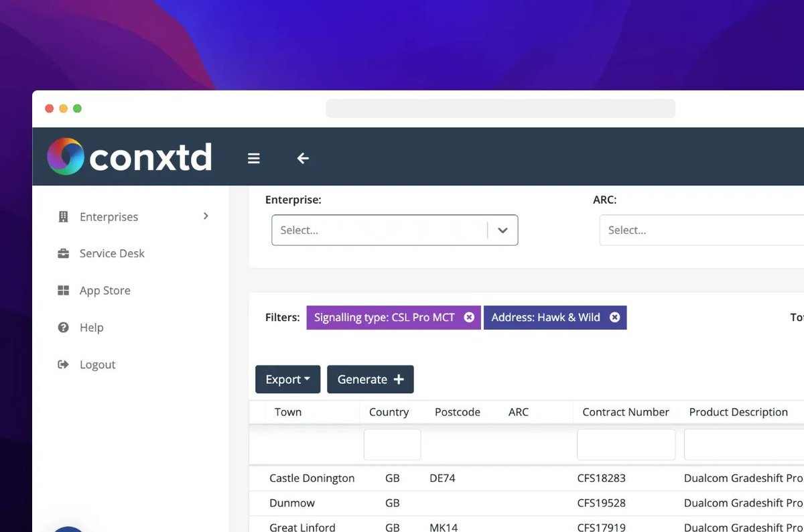Screen dimensions: 804x532
Task: Click Dualcom Gradeshift Pro in CFS19528 row
Action: click(744, 503)
